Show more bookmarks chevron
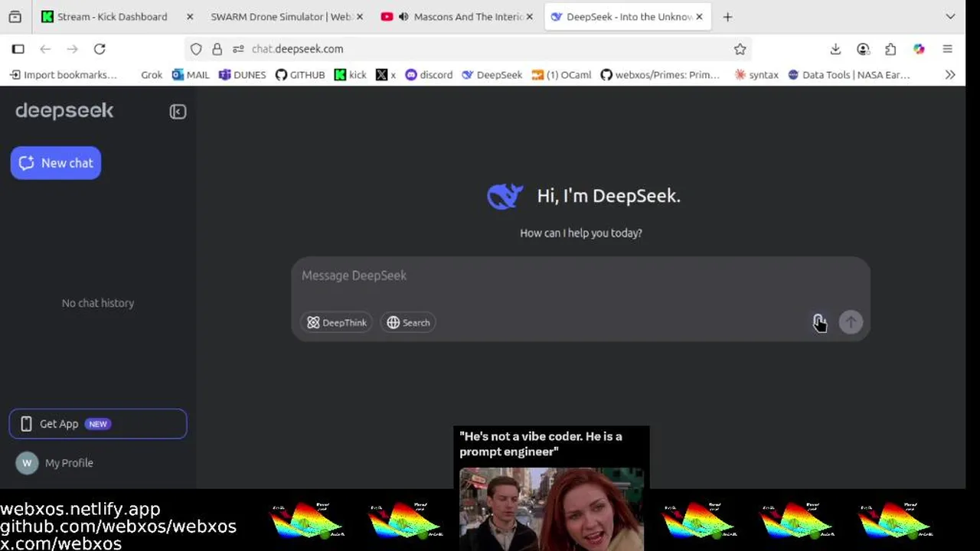Viewport: 980px width, 551px height. tap(950, 75)
